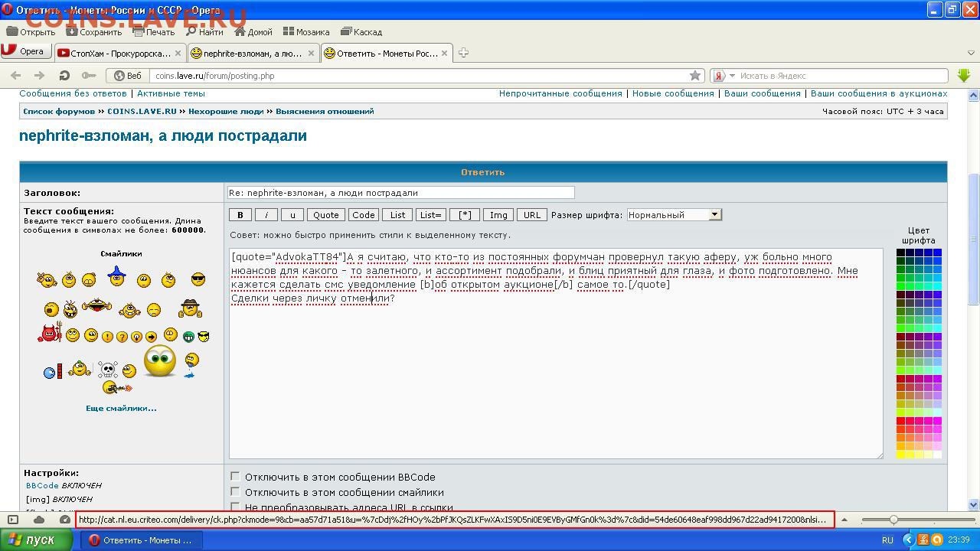Check do not convert URLs checkbox
This screenshot has height=551, width=980.
click(x=235, y=507)
